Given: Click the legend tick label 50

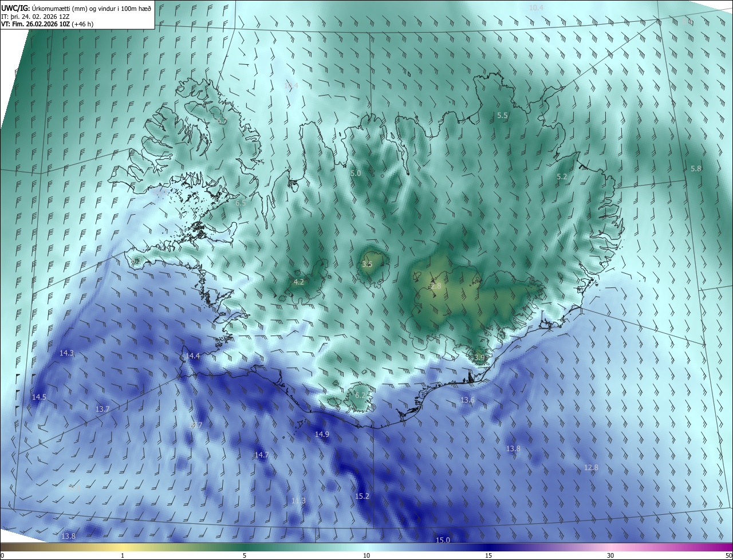Looking at the screenshot, I should [728, 555].
